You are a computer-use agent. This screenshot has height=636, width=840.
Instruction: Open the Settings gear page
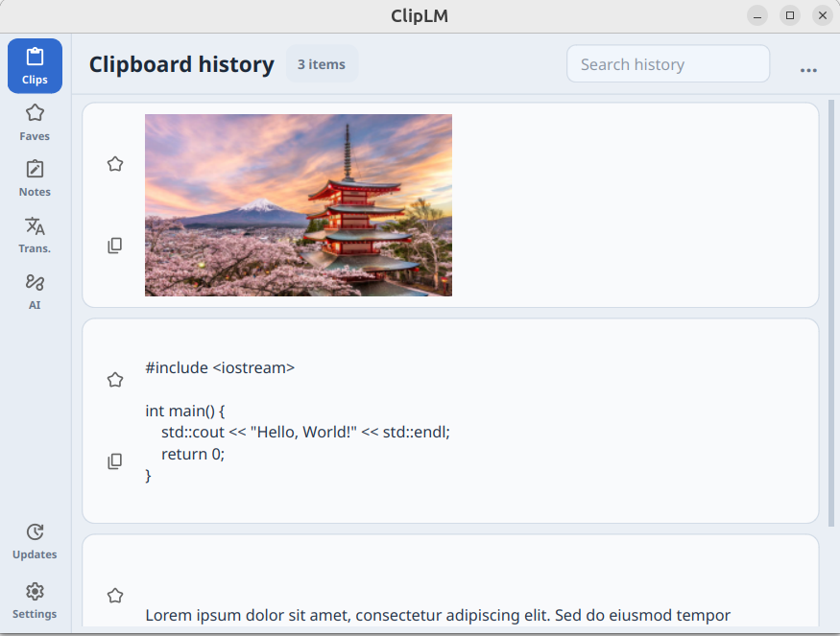click(35, 601)
